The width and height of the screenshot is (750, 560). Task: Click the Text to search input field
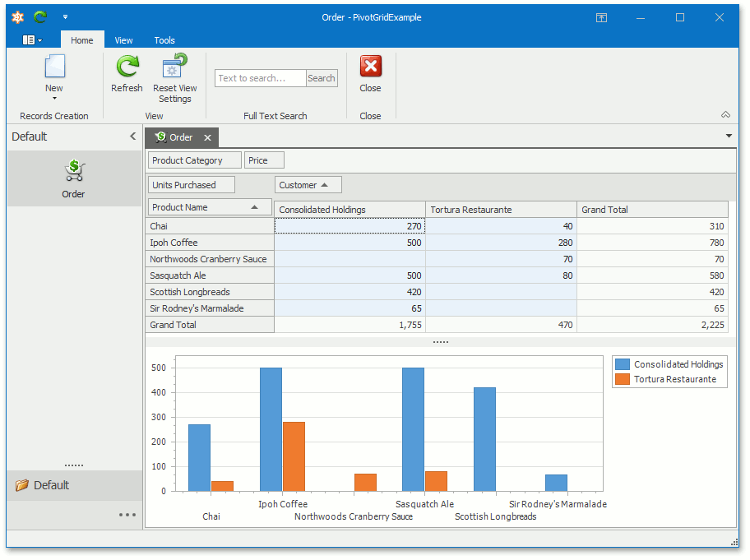tap(260, 78)
